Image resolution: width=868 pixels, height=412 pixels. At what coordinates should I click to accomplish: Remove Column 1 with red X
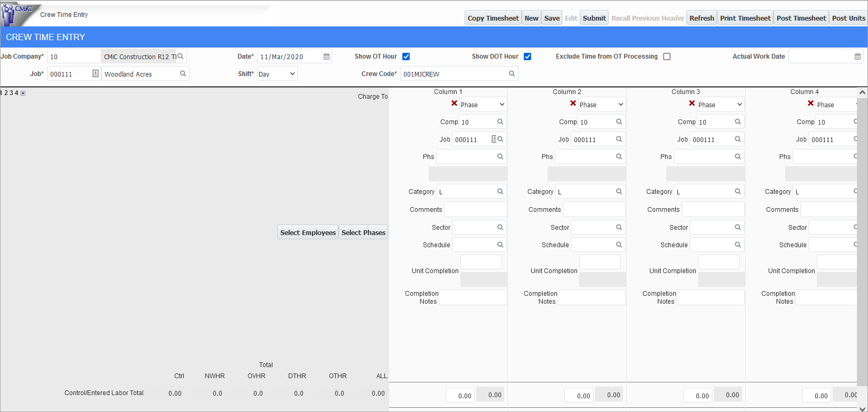[454, 104]
